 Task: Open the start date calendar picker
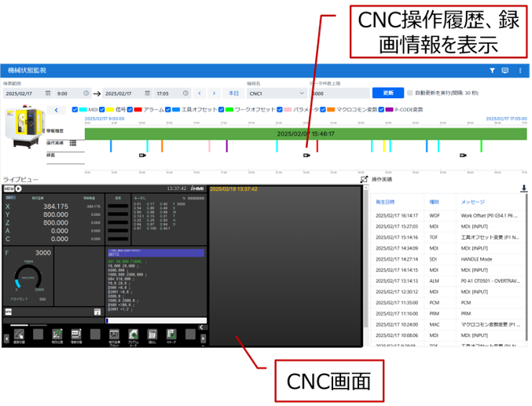(48, 93)
